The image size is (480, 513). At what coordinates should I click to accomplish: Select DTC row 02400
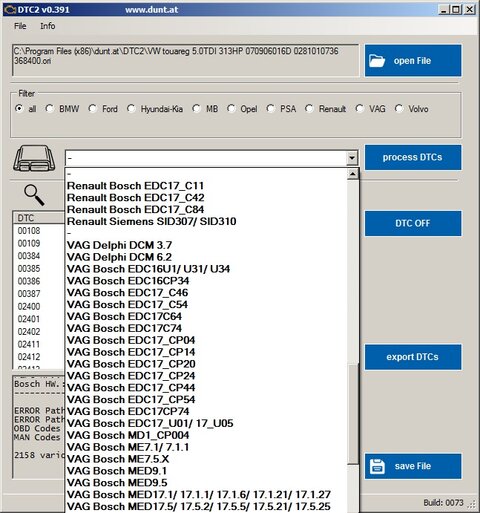(x=29, y=306)
